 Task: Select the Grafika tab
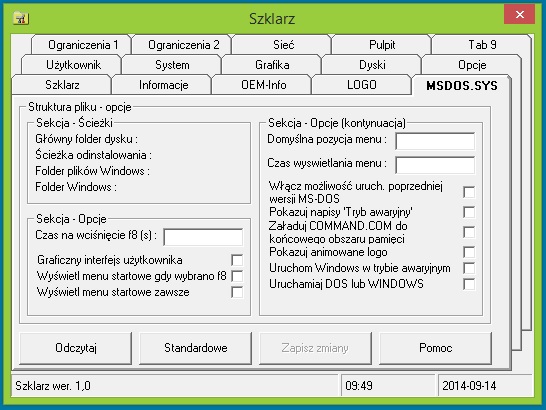tap(272, 65)
